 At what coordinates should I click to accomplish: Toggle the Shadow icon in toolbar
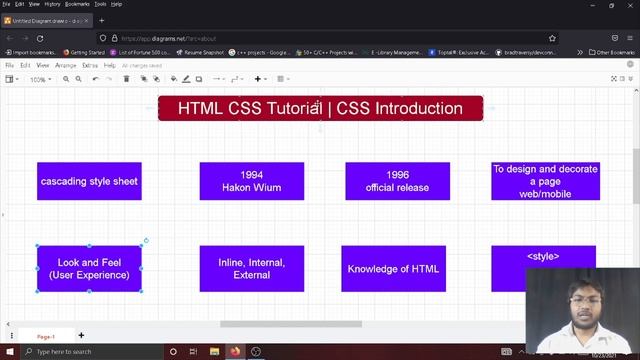click(199, 79)
